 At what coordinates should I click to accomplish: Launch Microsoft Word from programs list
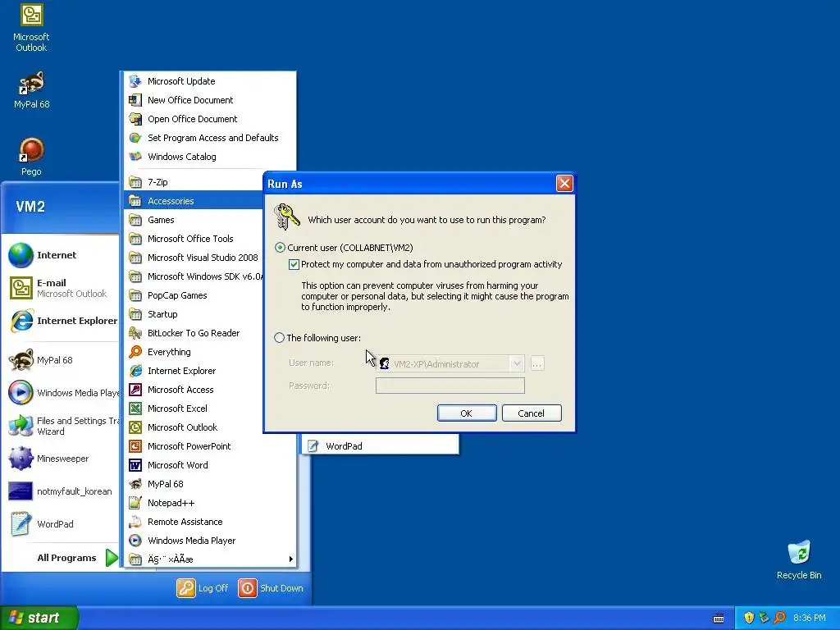(x=211, y=465)
